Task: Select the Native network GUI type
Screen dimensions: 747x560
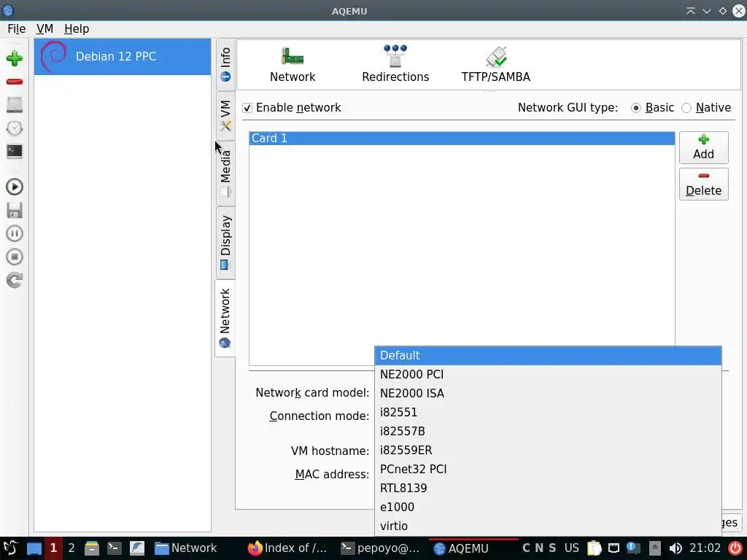Action: click(686, 108)
